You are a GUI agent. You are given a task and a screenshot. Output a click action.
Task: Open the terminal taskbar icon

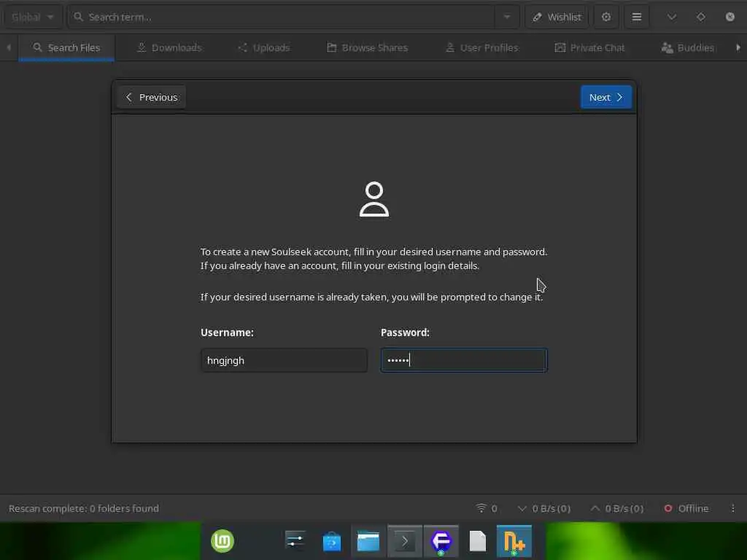[x=404, y=542]
